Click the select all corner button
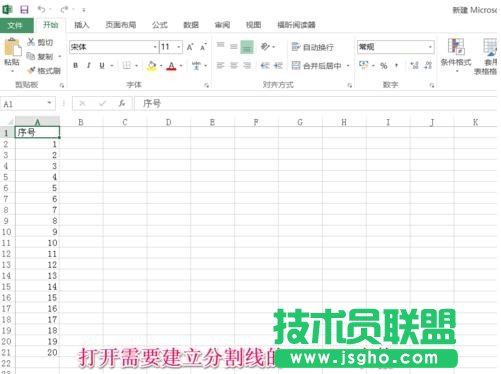 (7, 122)
